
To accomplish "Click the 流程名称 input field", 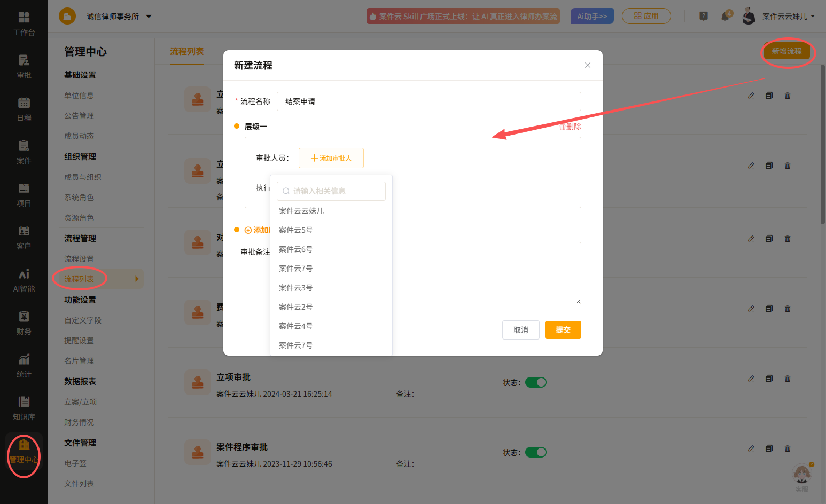I will [429, 101].
